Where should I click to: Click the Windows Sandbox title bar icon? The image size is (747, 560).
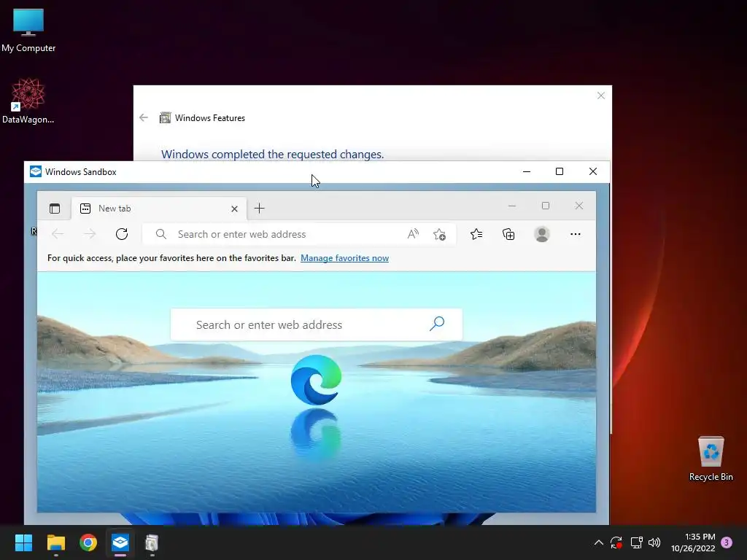point(36,171)
